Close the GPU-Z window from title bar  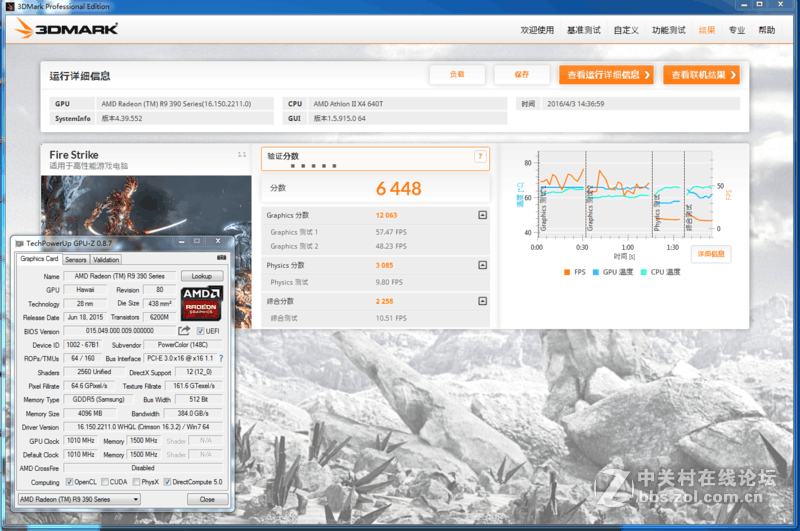pos(218,241)
